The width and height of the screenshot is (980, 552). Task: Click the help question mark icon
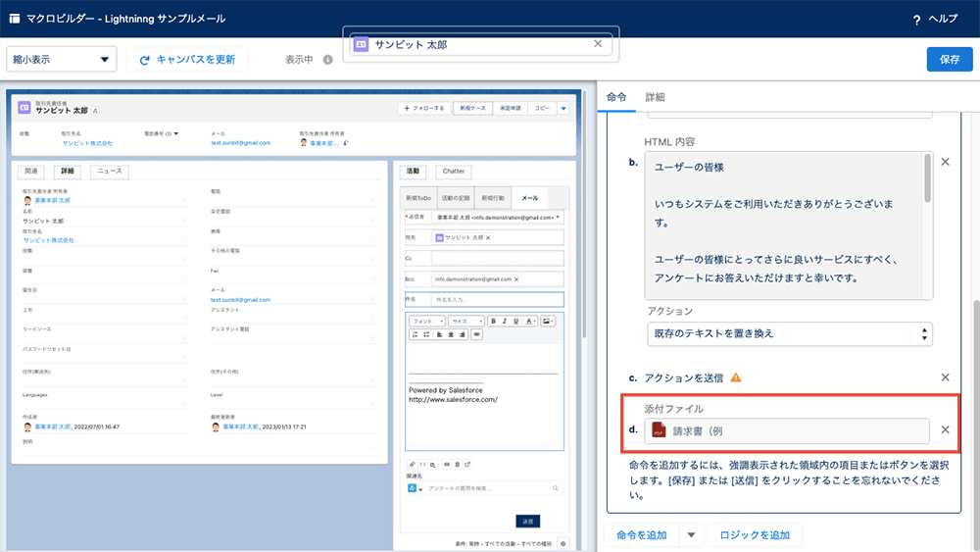[x=916, y=20]
